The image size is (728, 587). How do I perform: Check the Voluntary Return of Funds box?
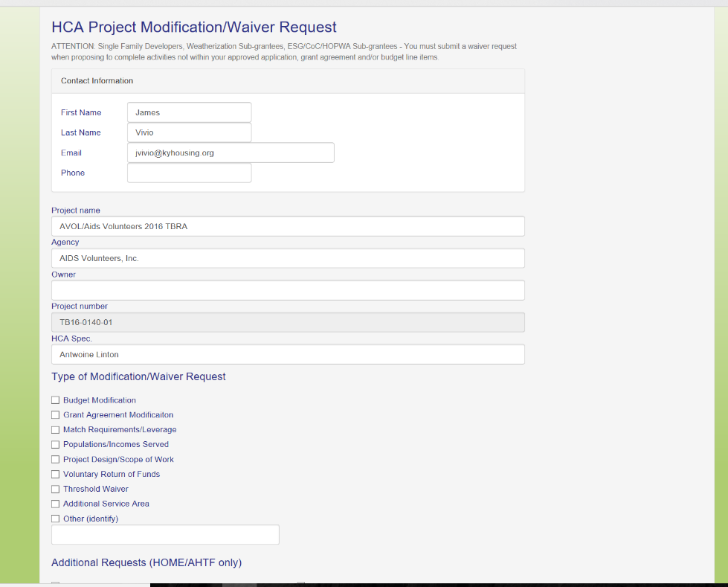tap(55, 475)
